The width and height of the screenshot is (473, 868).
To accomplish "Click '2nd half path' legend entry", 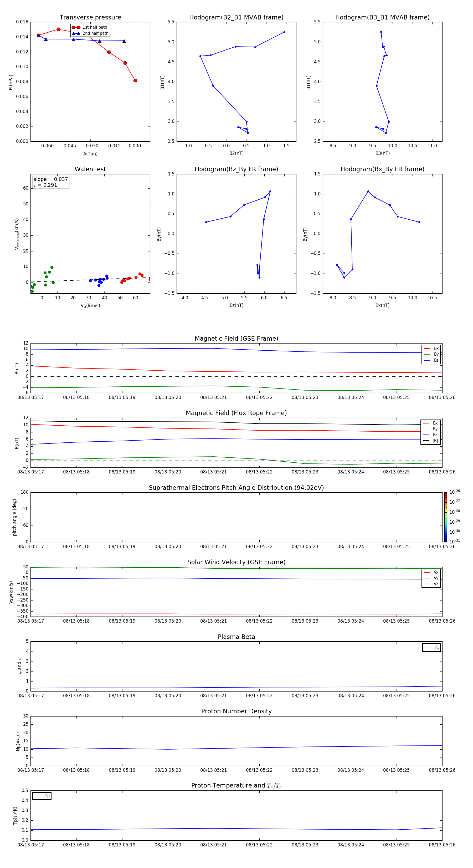I will [x=91, y=33].
